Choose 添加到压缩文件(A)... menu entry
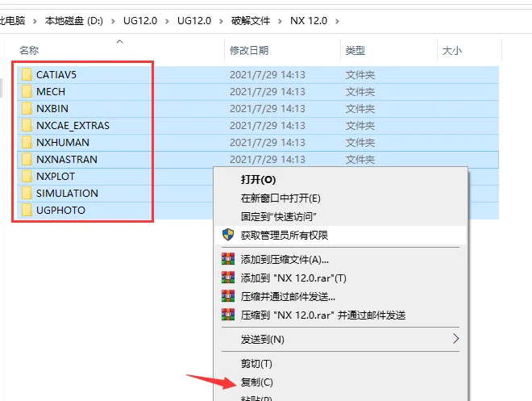 [341, 260]
